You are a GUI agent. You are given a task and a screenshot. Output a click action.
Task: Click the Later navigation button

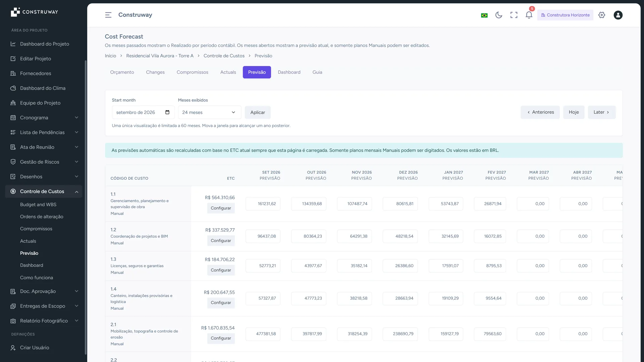[x=602, y=112]
